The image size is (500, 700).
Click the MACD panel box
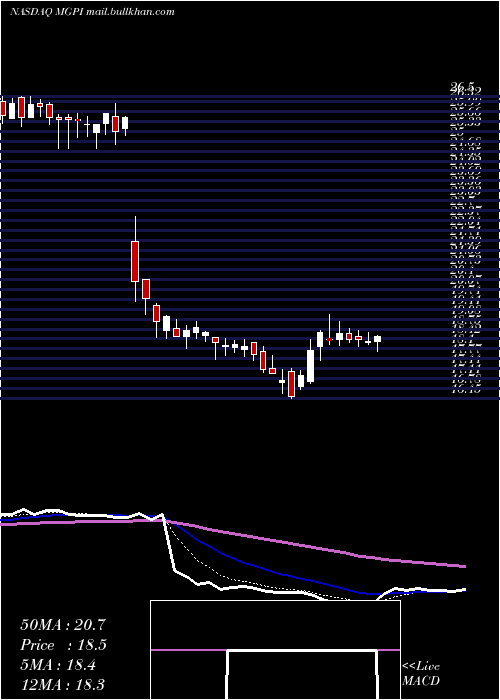pos(275,650)
